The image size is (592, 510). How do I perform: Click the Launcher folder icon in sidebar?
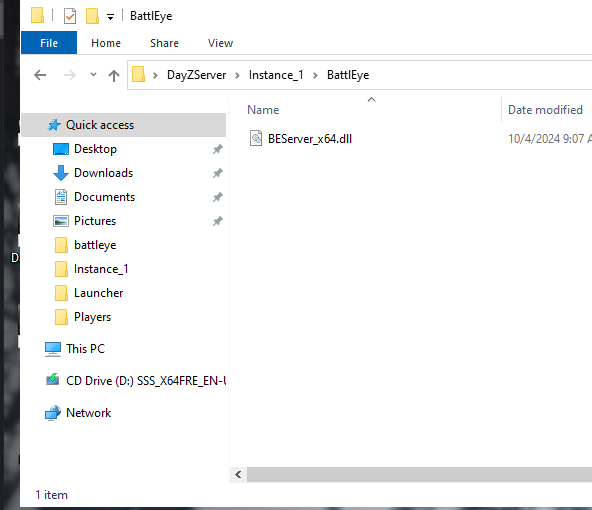tap(61, 293)
